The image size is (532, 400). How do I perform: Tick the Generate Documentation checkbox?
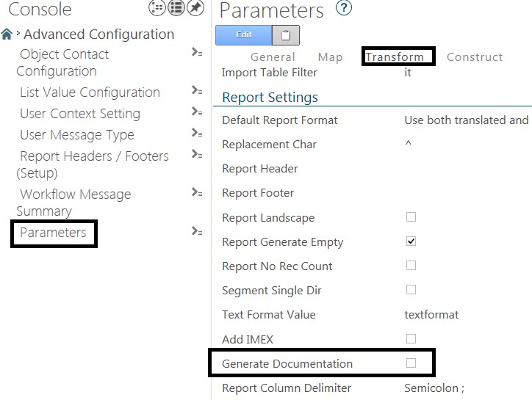coord(411,363)
